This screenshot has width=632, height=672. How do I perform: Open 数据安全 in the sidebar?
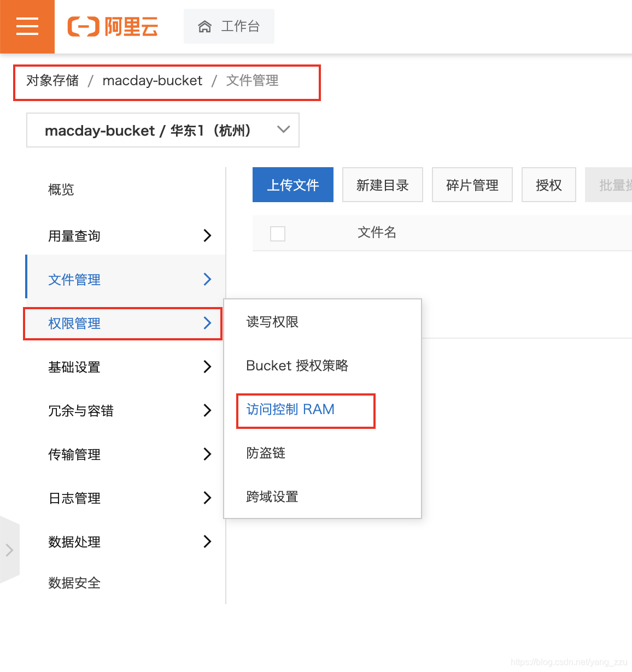pyautogui.click(x=74, y=583)
